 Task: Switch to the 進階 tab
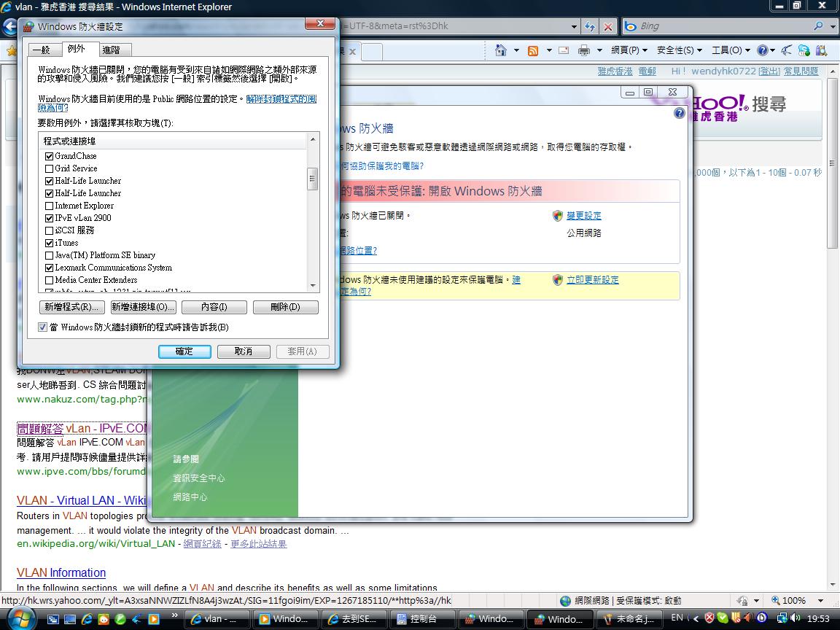point(112,50)
